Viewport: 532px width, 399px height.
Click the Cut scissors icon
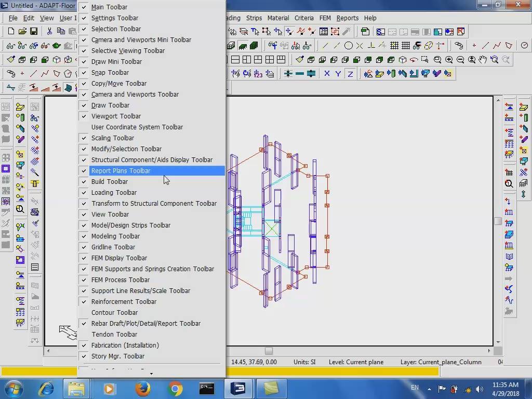[49, 32]
